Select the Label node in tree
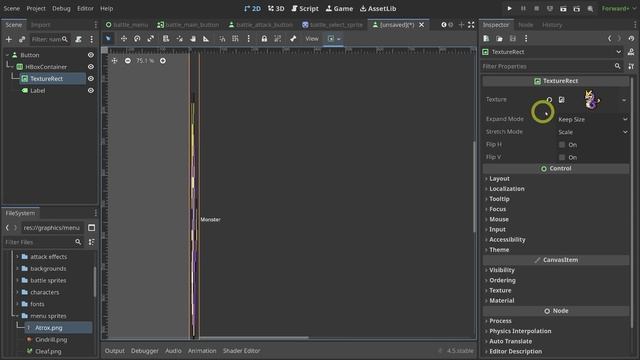 tap(38, 91)
